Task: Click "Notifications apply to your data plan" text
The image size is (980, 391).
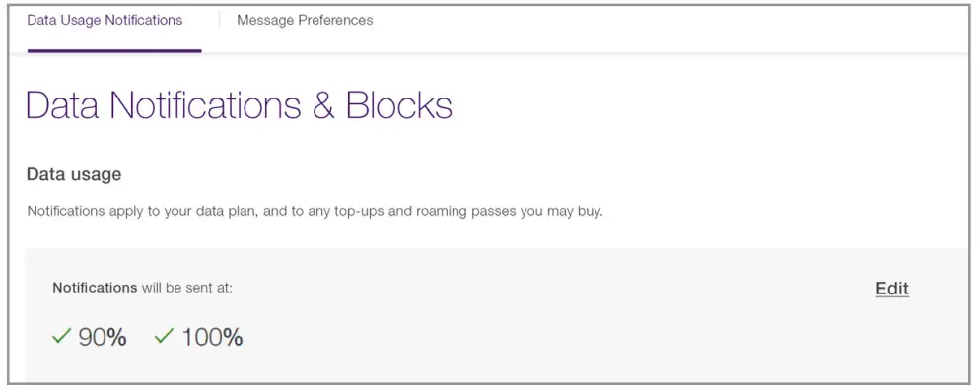Action: click(143, 211)
